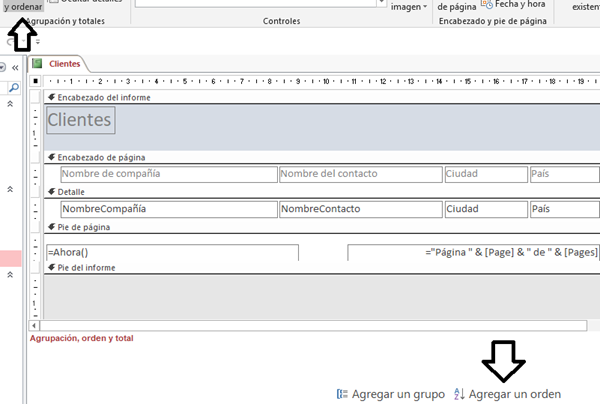This screenshot has height=404, width=600.
Task: Select the País field in the Detalle section
Action: (564, 209)
